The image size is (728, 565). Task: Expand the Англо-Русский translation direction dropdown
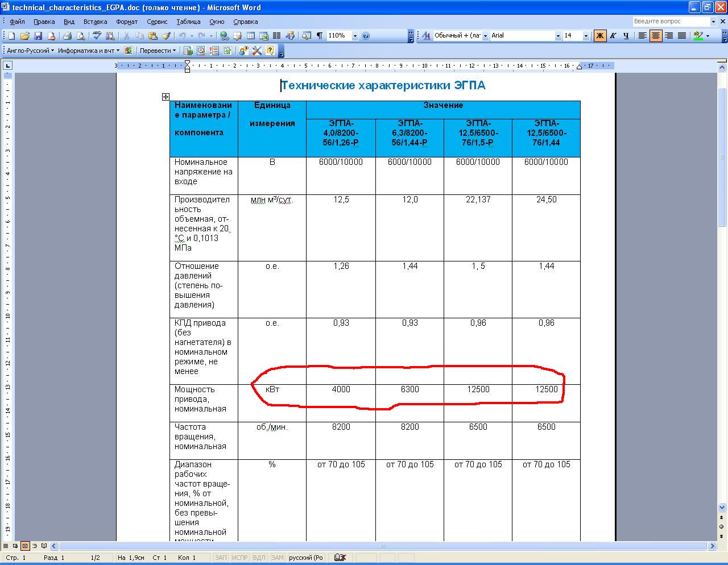(31, 51)
